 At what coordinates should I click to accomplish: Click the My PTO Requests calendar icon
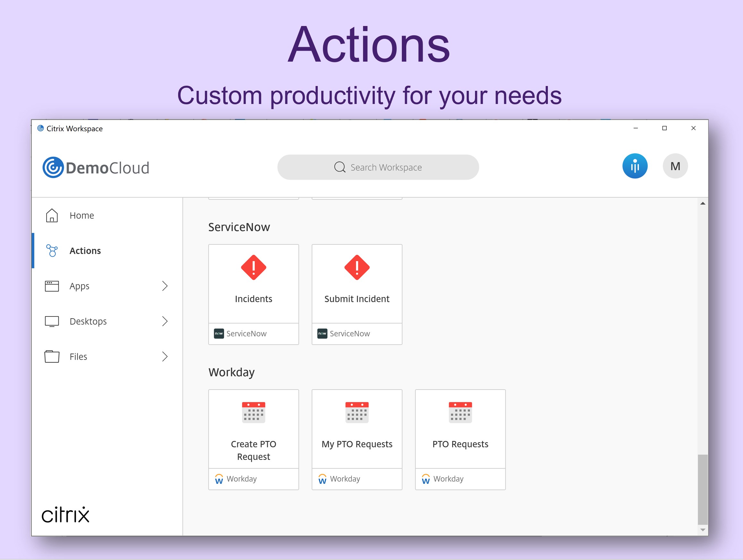pos(357,412)
